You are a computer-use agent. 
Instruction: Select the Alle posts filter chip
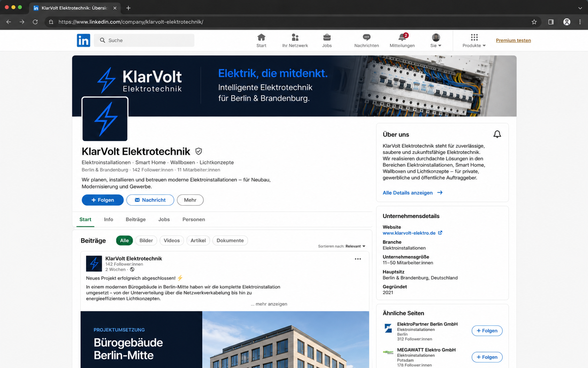125,240
